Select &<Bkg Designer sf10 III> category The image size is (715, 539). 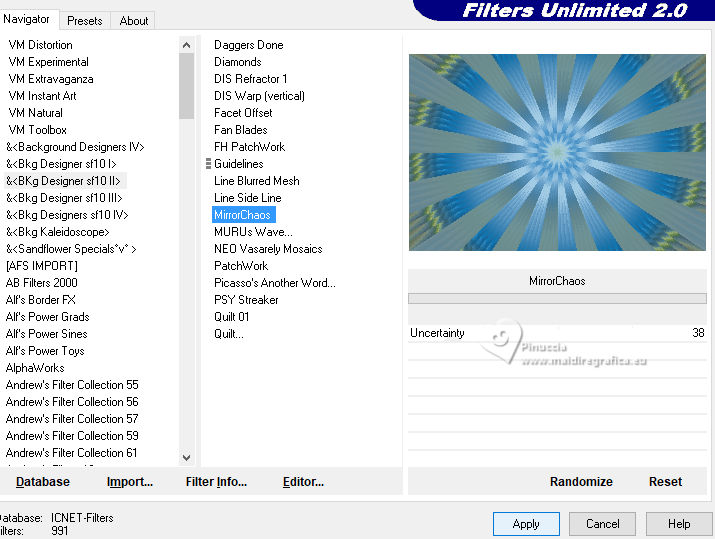pos(64,198)
